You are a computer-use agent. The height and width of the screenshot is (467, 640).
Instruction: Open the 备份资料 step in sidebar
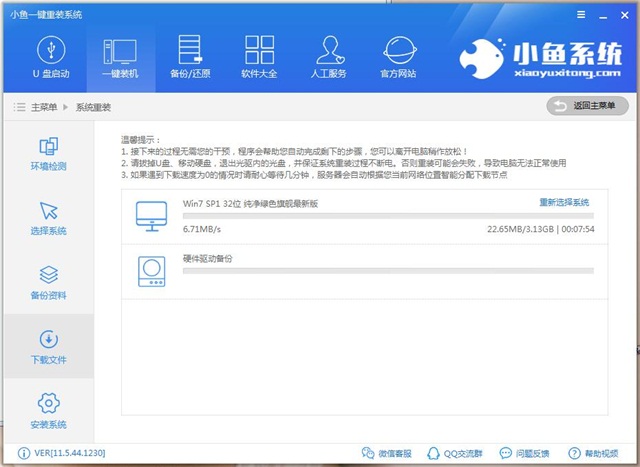pos(48,281)
